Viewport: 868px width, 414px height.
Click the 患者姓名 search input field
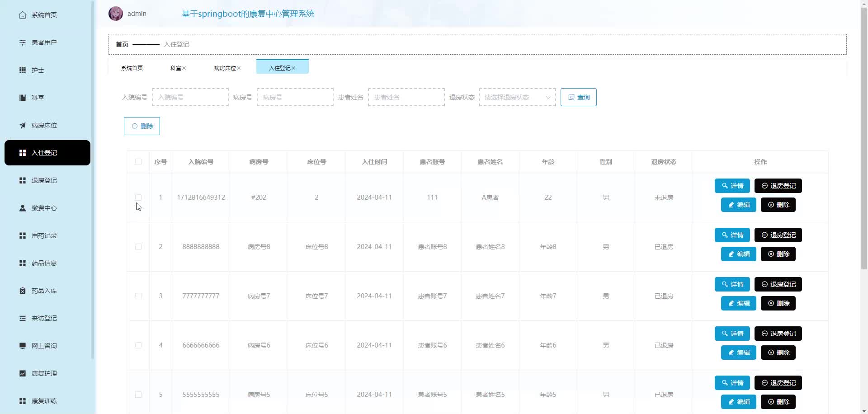[406, 97]
